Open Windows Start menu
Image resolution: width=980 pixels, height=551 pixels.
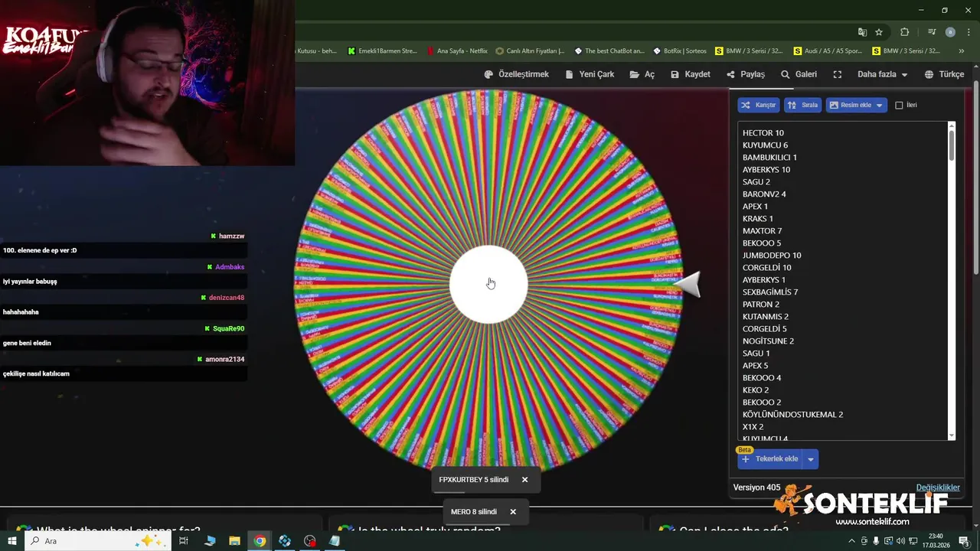[x=11, y=541]
